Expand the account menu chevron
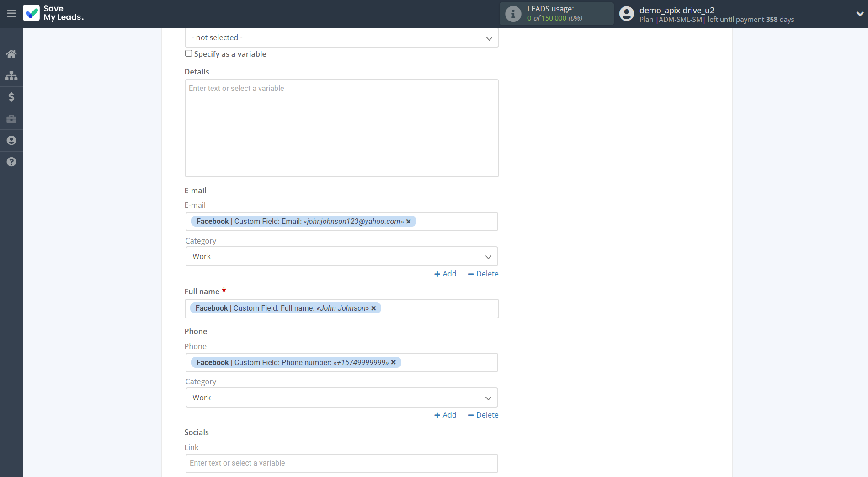The height and width of the screenshot is (477, 868). (859, 14)
